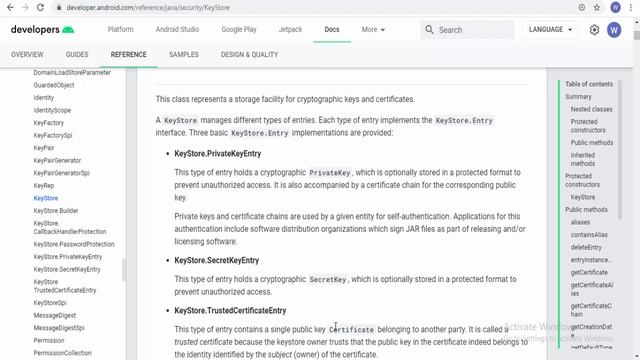Click the install/add circle icon in the address bar
This screenshot has width=640, height=360.
[582, 7]
